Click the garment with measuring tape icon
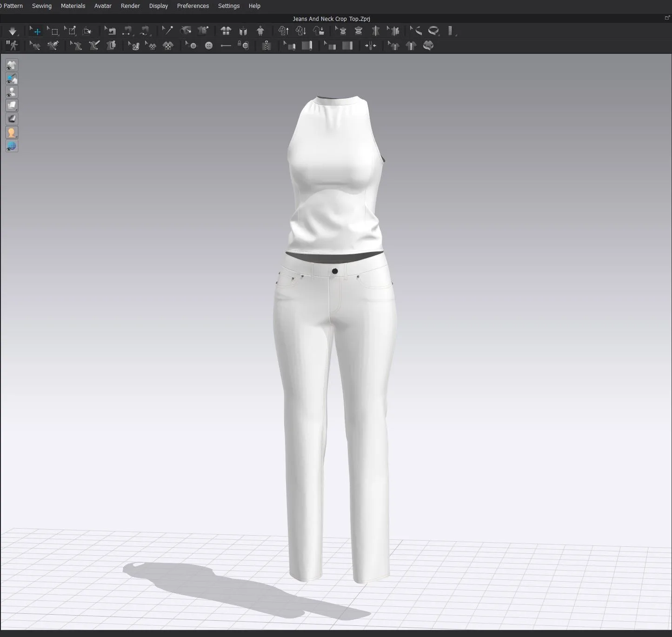Screen dimensions: 672x637 [x=428, y=46]
